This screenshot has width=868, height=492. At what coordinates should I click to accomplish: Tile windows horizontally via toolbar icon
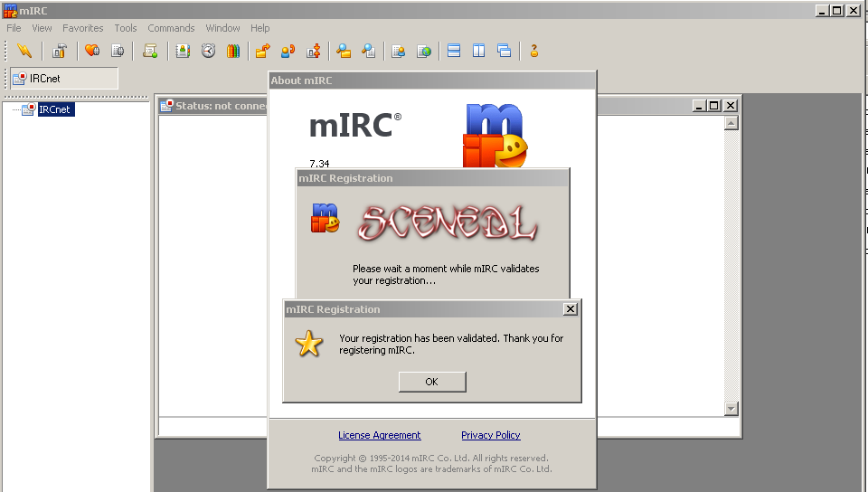point(454,51)
